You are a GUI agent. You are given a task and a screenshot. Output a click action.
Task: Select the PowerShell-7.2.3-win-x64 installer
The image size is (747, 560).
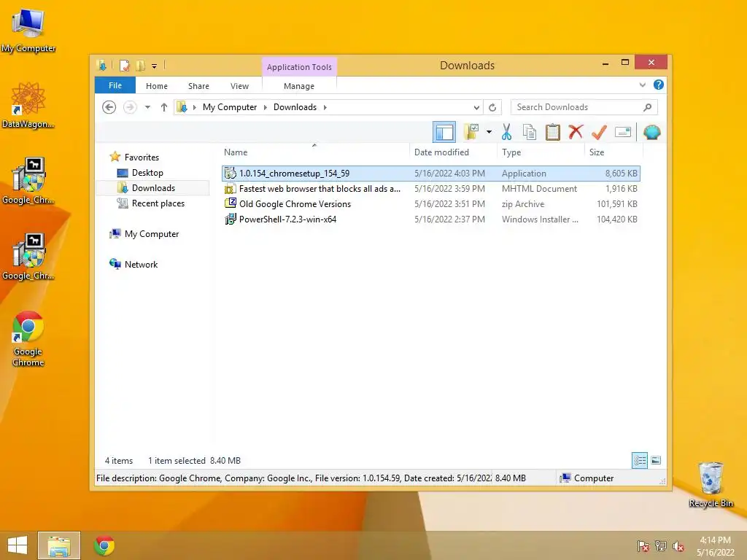(x=430, y=219)
